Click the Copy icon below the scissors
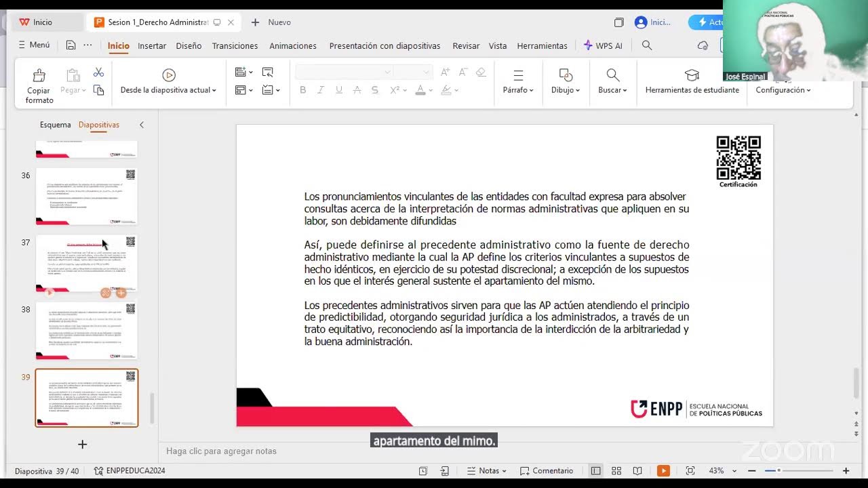The height and width of the screenshot is (488, 868). pos(98,90)
